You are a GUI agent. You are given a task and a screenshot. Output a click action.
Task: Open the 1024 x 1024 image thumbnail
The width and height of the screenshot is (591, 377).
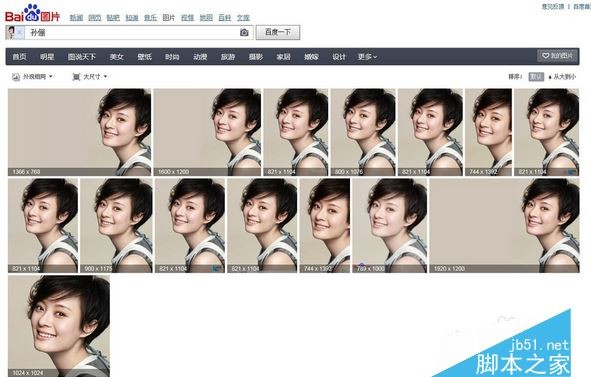(x=59, y=326)
